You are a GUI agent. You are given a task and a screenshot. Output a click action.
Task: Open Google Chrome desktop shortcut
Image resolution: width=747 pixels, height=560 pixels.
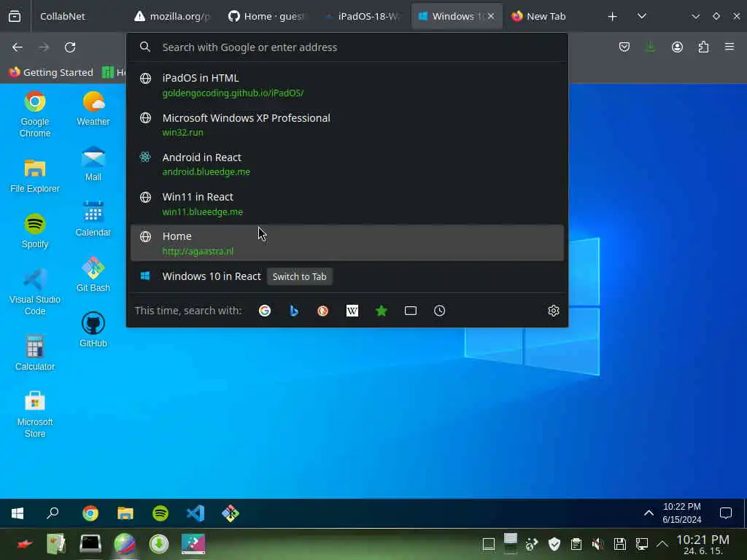point(35,114)
